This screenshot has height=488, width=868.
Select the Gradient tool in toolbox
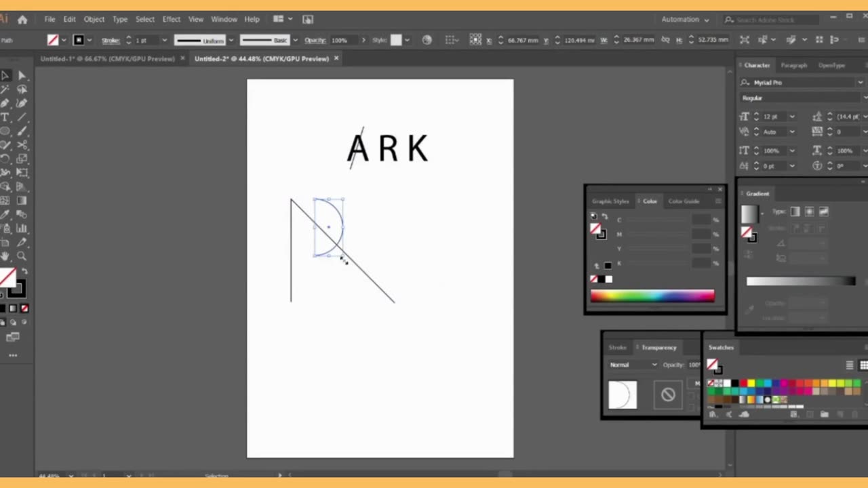click(x=22, y=201)
